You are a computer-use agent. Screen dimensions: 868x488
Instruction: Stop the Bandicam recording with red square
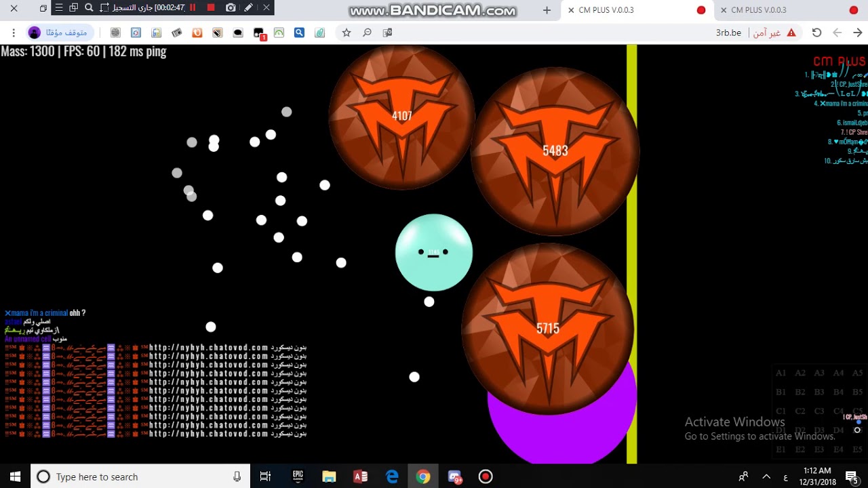pyautogui.click(x=211, y=8)
